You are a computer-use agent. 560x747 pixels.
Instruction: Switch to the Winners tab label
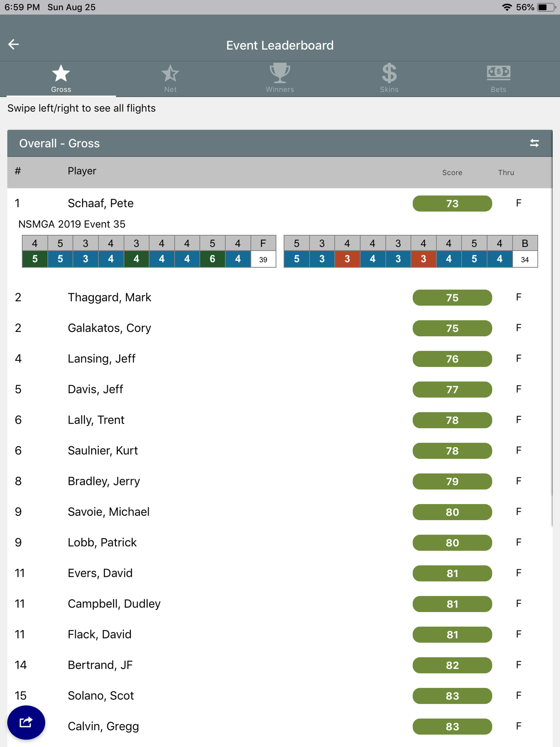(280, 89)
